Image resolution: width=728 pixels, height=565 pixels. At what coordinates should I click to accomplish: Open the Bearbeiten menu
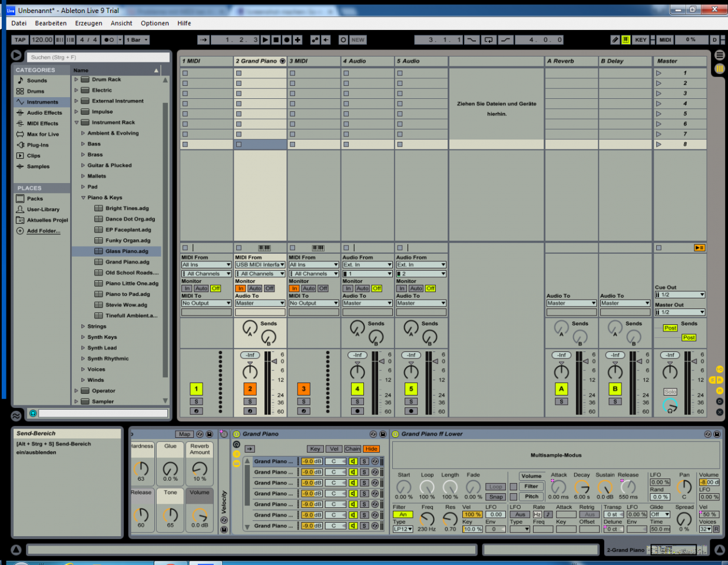[x=51, y=24]
